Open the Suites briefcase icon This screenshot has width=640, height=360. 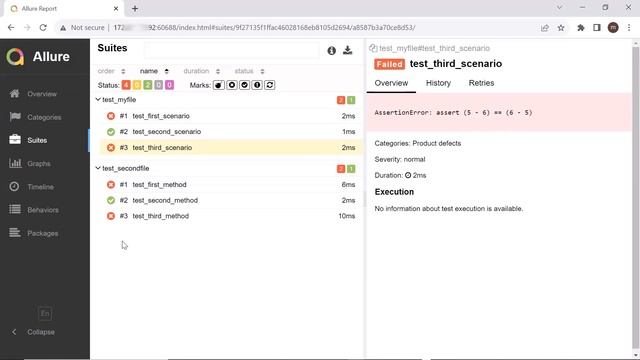pyautogui.click(x=15, y=140)
